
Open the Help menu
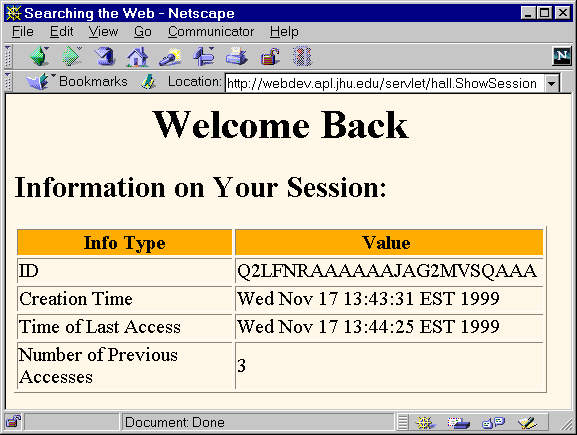click(x=284, y=32)
